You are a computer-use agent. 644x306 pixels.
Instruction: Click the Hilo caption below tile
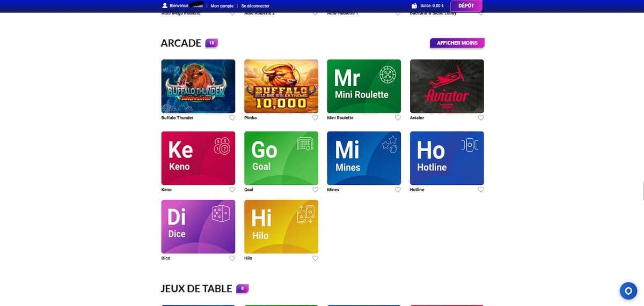point(248,258)
